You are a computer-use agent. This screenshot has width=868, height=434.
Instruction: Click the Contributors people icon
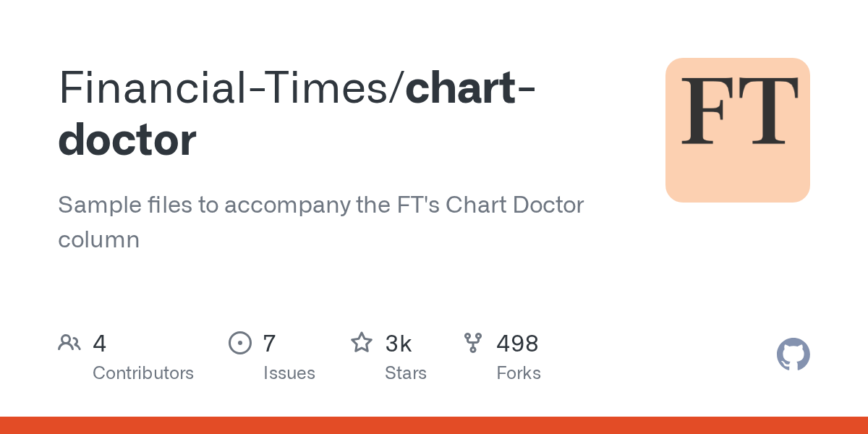click(69, 343)
